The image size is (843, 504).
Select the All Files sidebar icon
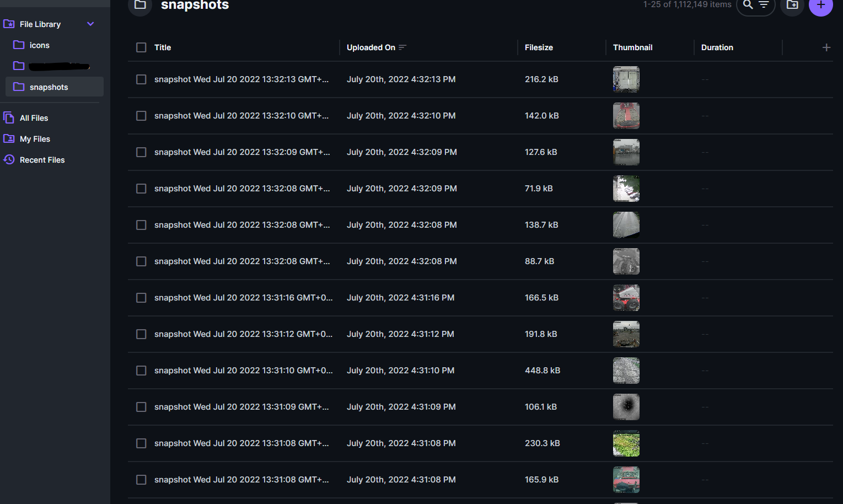(x=9, y=117)
